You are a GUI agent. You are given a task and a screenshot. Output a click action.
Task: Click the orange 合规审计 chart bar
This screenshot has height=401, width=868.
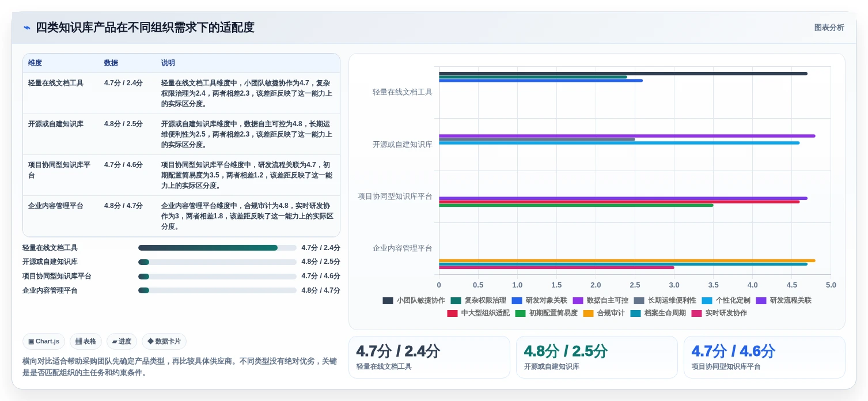click(x=627, y=260)
